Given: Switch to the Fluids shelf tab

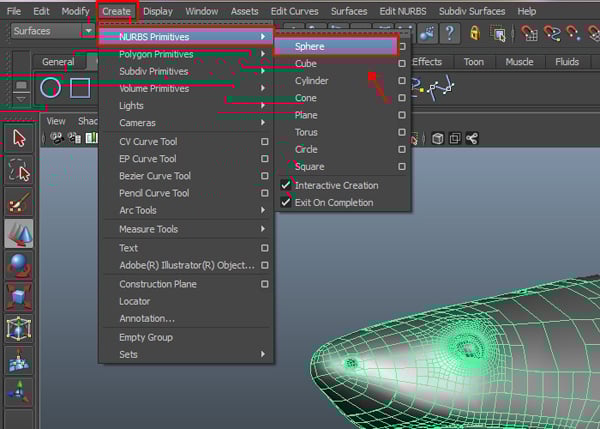Looking at the screenshot, I should point(567,62).
